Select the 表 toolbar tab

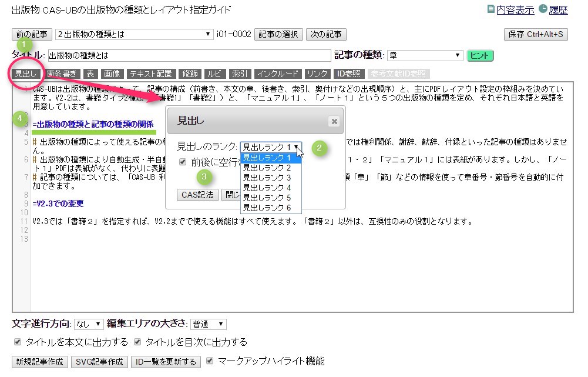(x=90, y=74)
